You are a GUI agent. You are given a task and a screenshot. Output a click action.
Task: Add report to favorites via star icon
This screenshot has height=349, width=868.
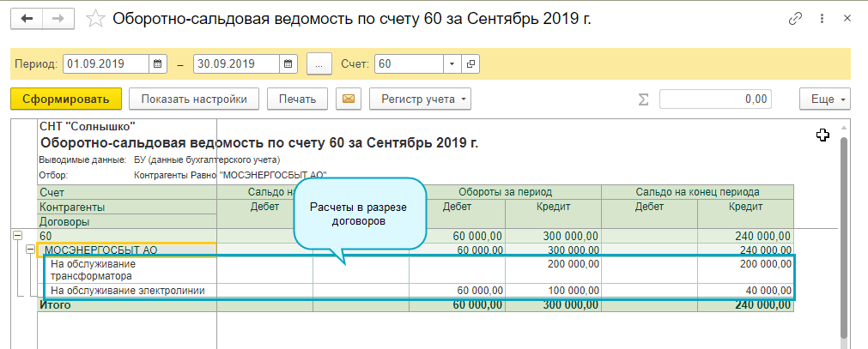click(x=96, y=19)
